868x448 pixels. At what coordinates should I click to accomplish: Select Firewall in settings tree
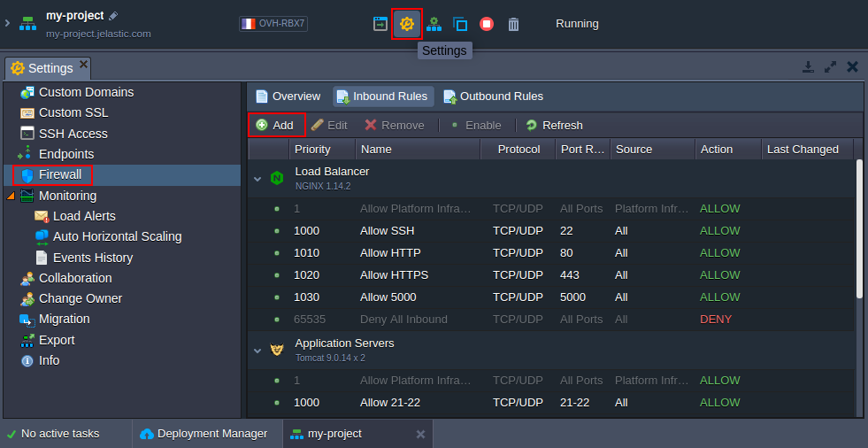[x=60, y=175]
